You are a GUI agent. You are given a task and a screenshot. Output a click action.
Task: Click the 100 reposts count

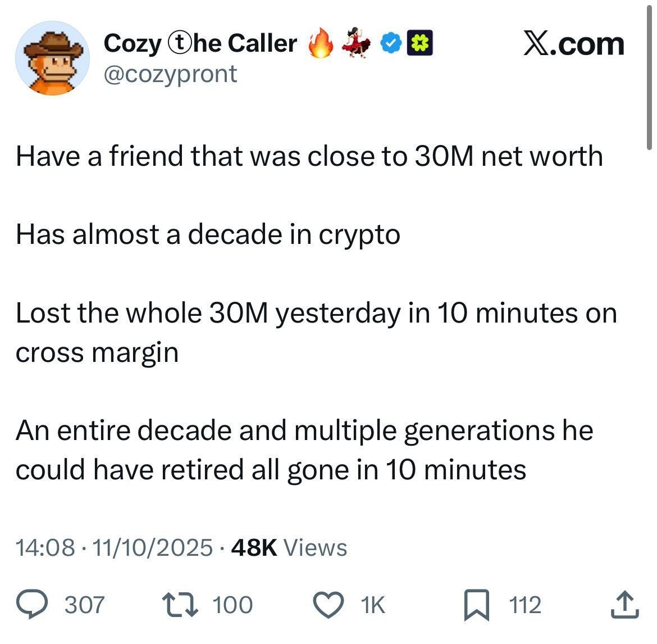[233, 605]
